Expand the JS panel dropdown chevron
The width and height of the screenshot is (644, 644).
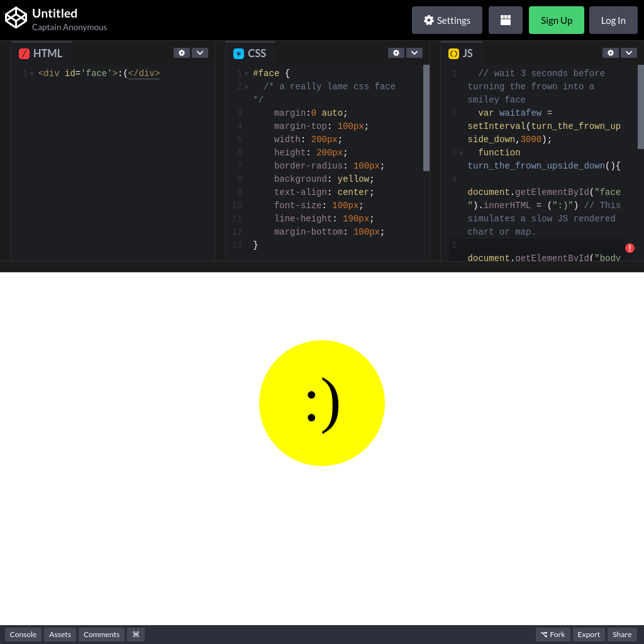[x=629, y=53]
